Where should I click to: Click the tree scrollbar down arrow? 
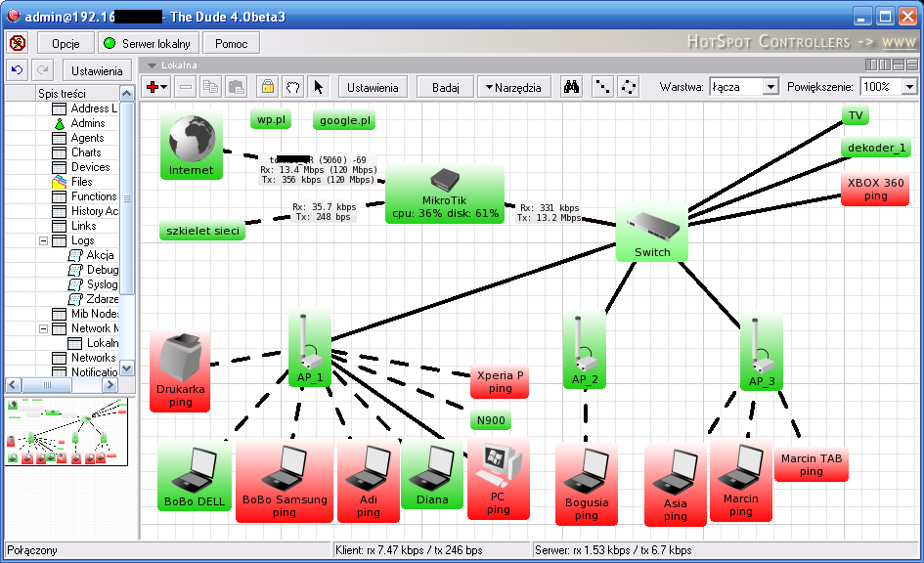[127, 368]
